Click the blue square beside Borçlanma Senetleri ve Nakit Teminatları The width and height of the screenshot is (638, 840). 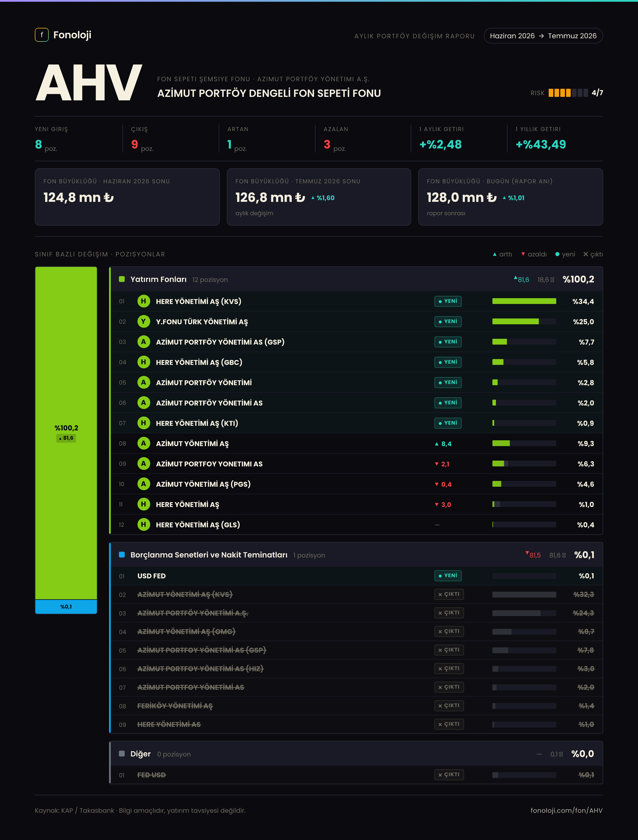pos(122,555)
